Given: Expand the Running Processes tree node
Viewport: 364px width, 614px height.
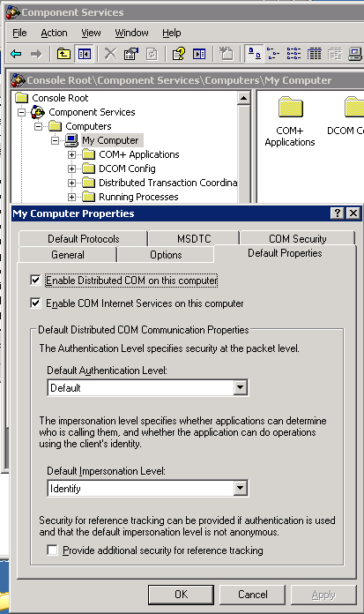Looking at the screenshot, I should [x=71, y=197].
